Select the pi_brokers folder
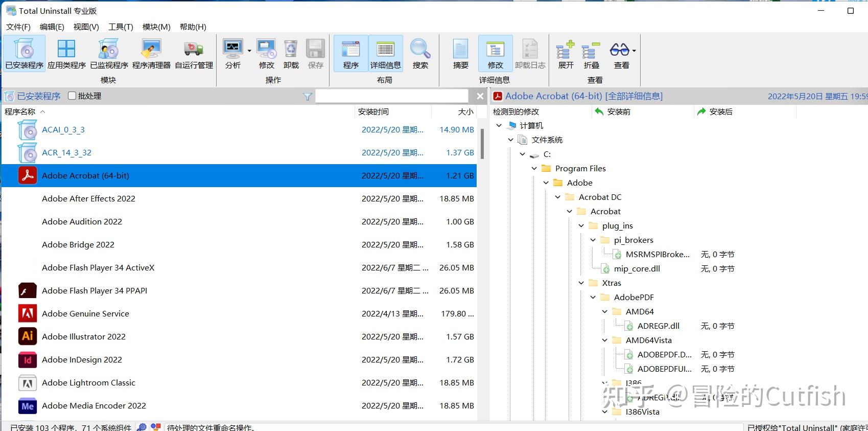This screenshot has width=868, height=431. pos(634,240)
